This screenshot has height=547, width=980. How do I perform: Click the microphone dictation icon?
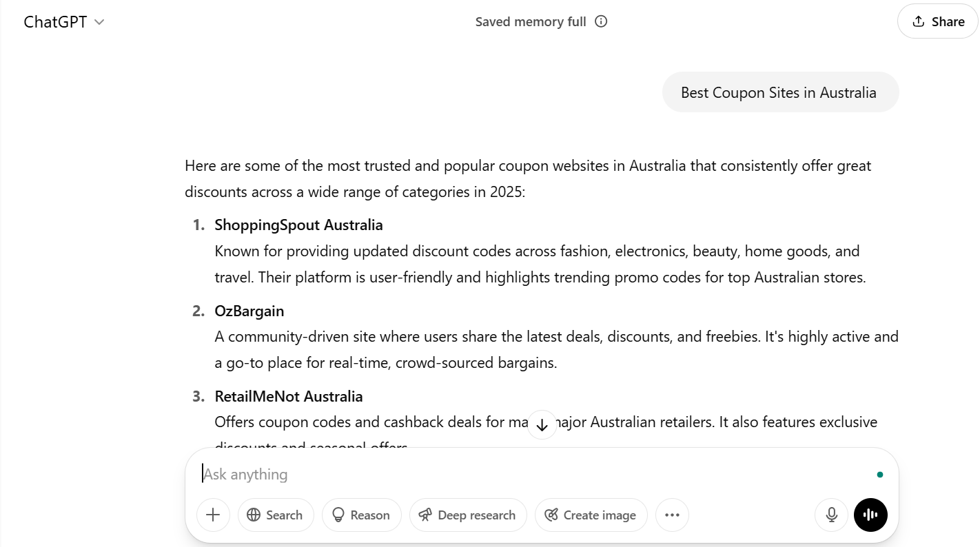(x=832, y=515)
